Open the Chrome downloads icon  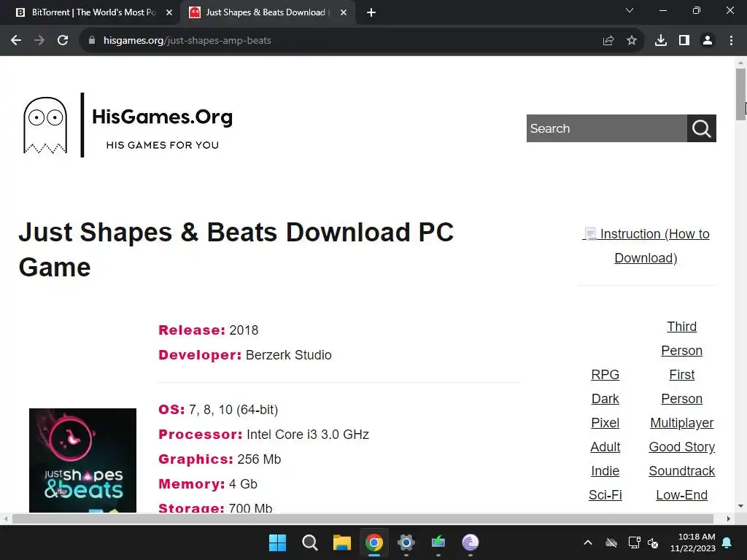[661, 41]
